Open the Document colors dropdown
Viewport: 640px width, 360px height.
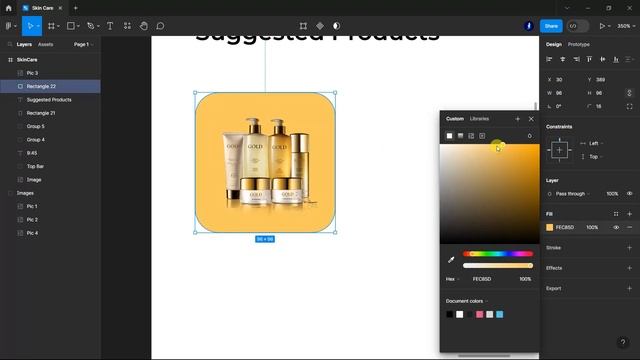coord(467,301)
